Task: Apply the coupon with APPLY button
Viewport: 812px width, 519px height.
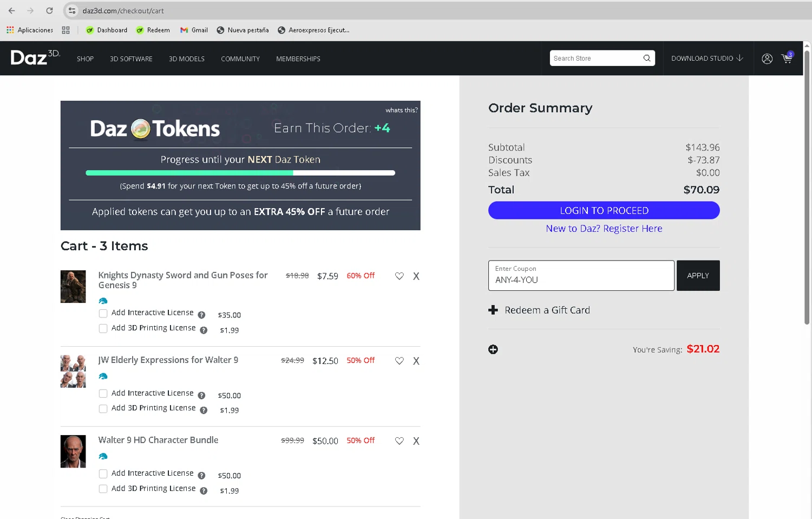Action: coord(698,275)
